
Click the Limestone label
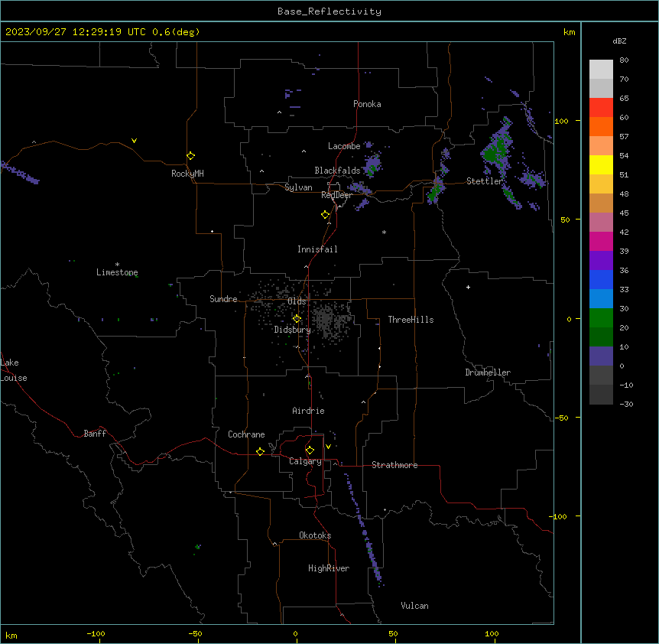(117, 272)
